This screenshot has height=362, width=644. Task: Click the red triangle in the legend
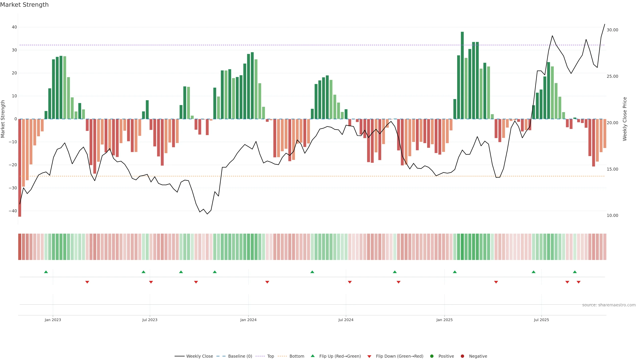pos(369,356)
